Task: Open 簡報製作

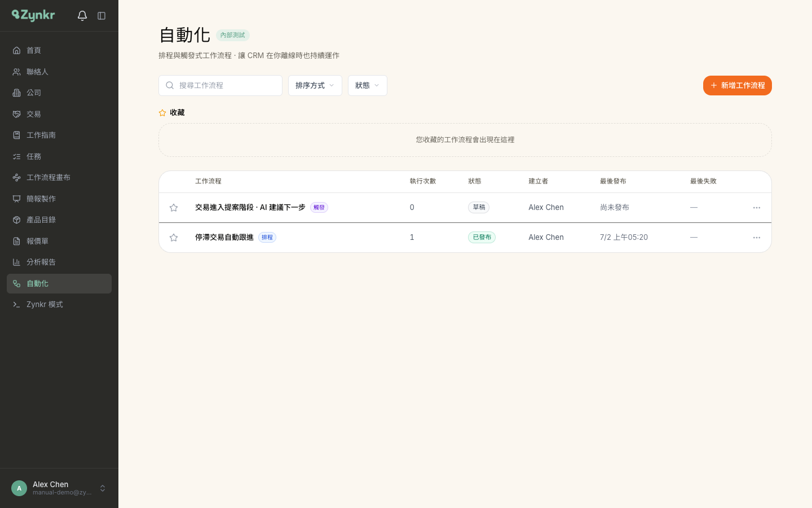Action: click(x=59, y=199)
